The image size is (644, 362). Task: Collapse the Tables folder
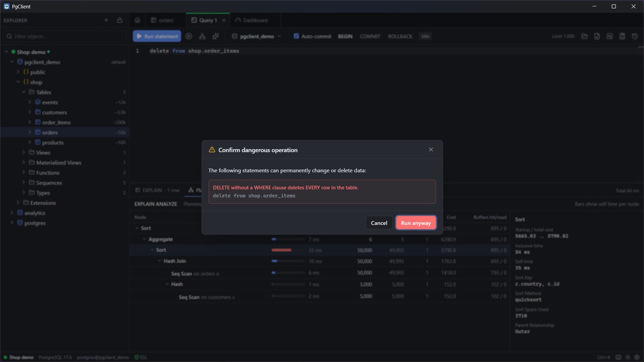point(24,92)
